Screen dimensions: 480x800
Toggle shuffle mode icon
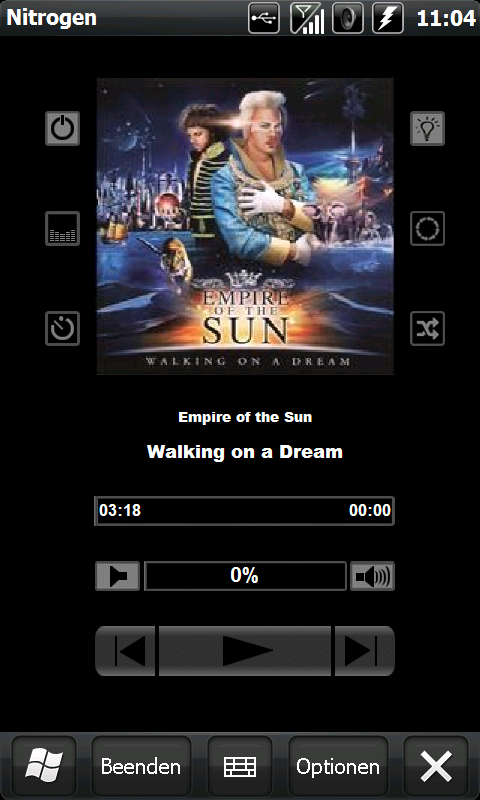[427, 329]
